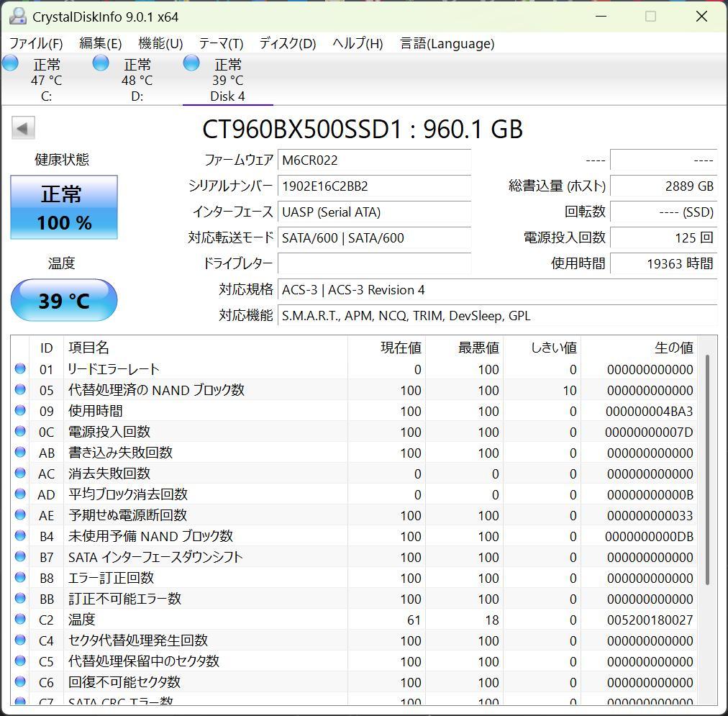Open the ディスク(D) menu
The image size is (728, 716).
point(288,44)
